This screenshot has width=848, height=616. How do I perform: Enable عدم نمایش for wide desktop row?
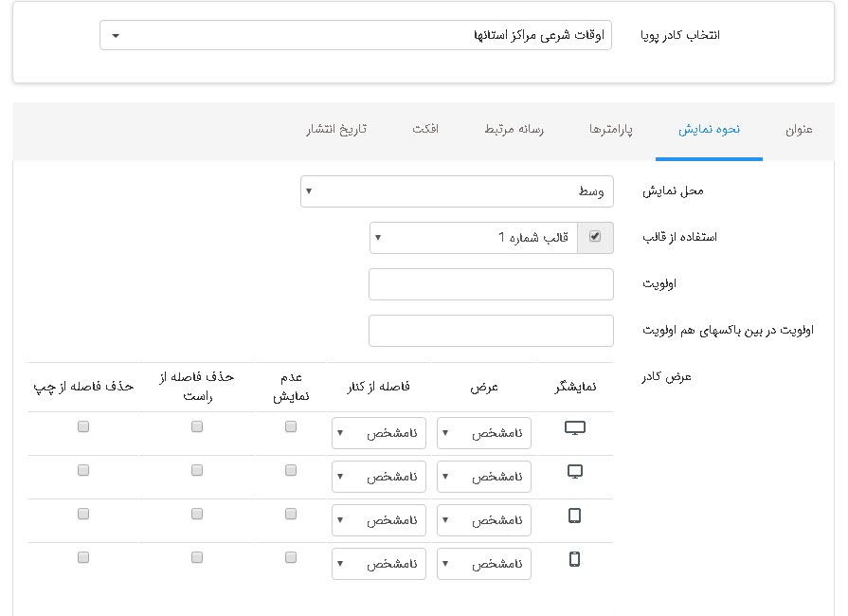pos(291,427)
